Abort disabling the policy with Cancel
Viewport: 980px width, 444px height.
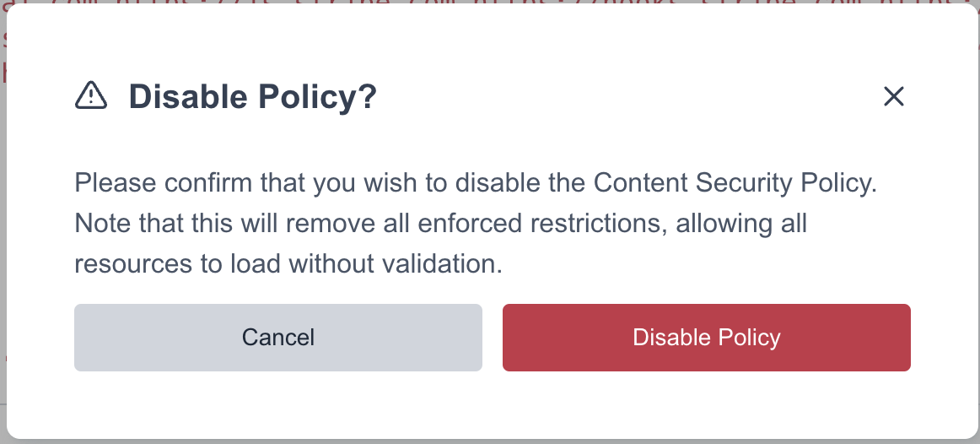coord(277,338)
